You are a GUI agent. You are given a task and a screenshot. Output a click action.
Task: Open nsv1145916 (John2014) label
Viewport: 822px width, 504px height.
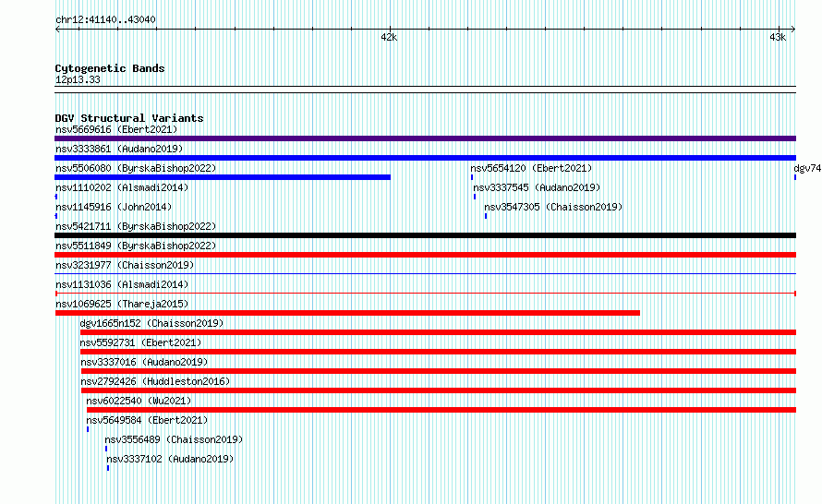coord(114,207)
